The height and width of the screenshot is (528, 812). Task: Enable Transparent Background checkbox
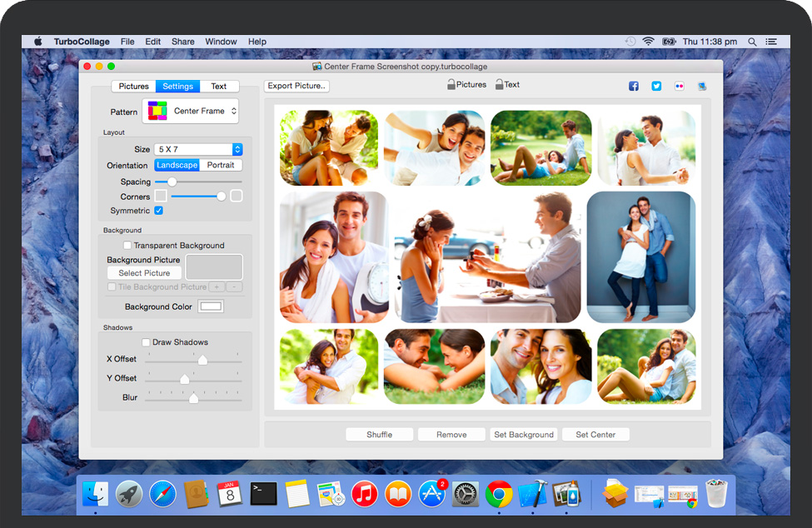point(127,246)
